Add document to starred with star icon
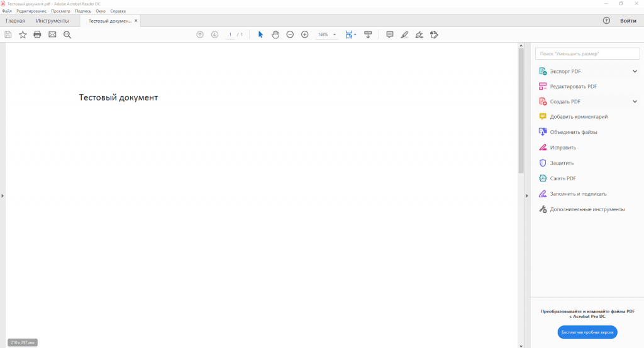The image size is (644, 348). 23,35
